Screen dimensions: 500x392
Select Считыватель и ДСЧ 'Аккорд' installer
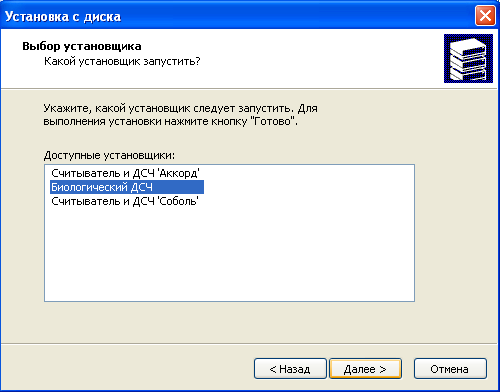click(125, 173)
